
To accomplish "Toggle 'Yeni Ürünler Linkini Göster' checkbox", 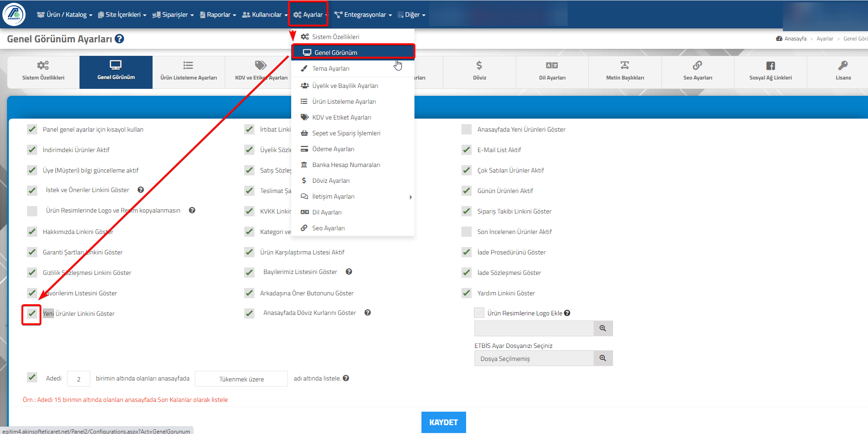I will tap(32, 314).
